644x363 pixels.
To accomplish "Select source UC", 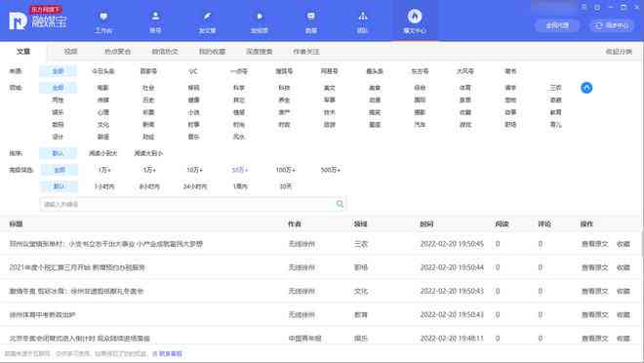I will [x=193, y=71].
